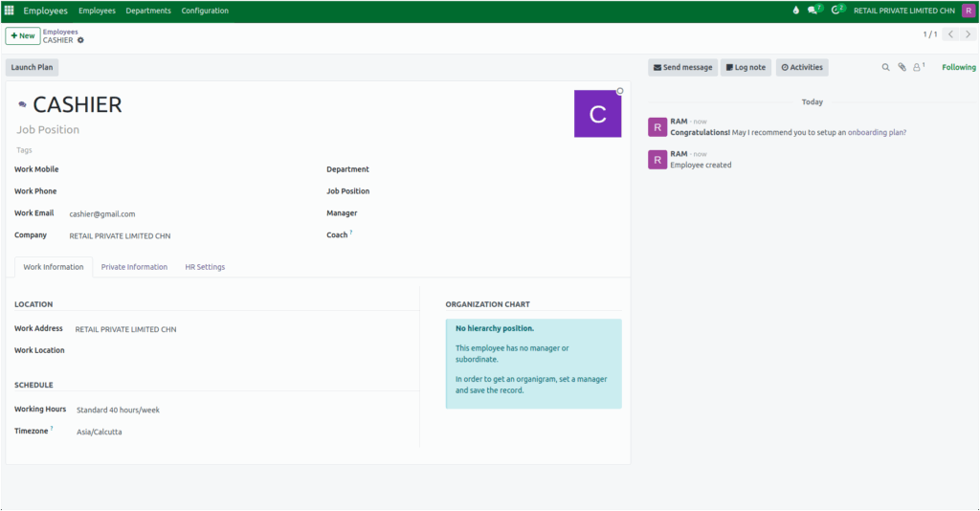
Task: Open the apps grid menu icon
Action: point(9,11)
